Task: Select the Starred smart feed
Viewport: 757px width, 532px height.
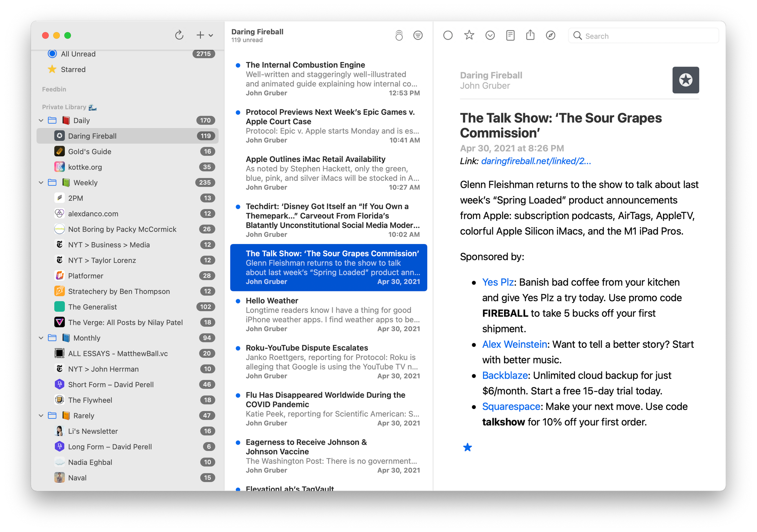Action: point(73,69)
